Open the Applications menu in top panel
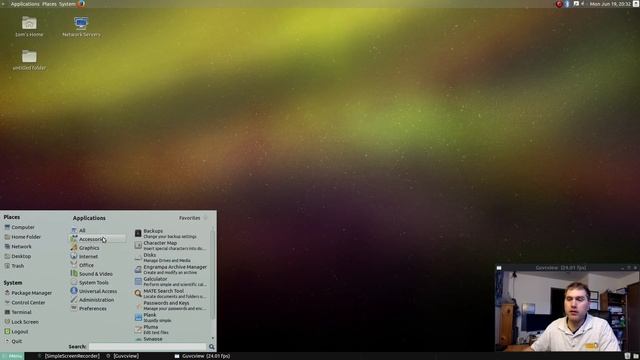Image resolution: width=640 pixels, height=360 pixels. (25, 4)
